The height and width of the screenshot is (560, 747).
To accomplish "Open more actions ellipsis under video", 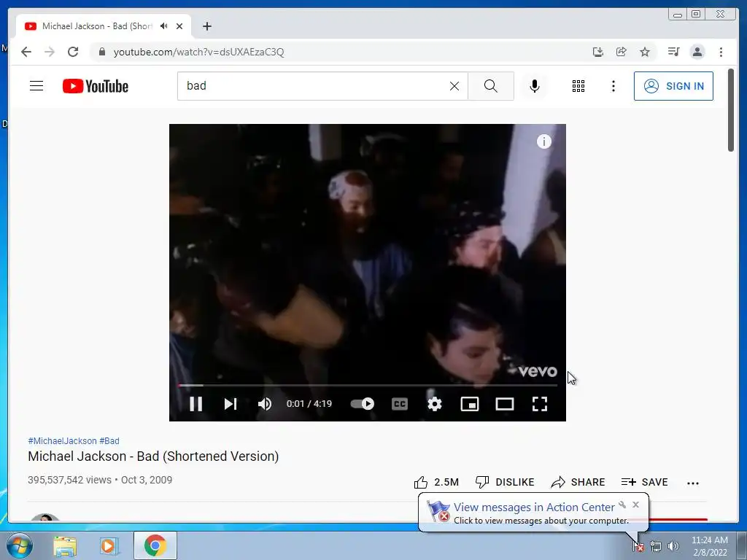I will tap(693, 483).
